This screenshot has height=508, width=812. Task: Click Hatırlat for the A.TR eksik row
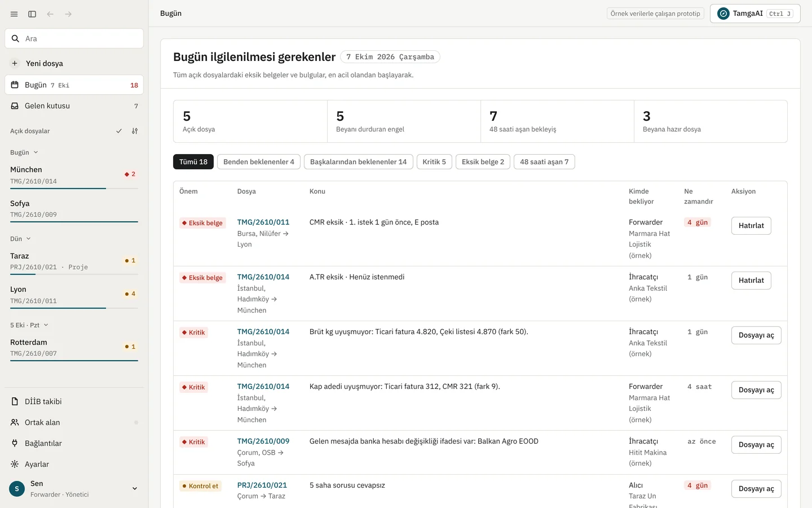click(x=751, y=281)
